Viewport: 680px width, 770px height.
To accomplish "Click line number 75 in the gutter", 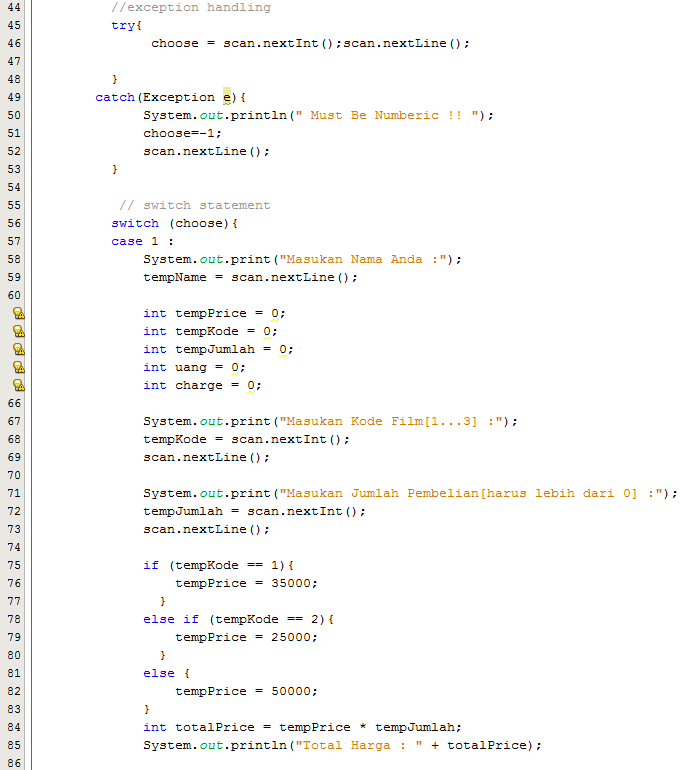I will (14, 565).
